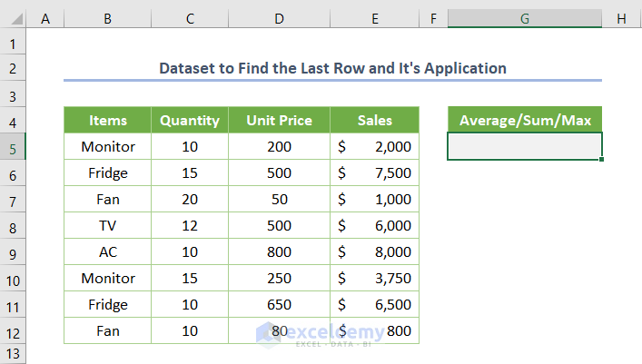Select the quantity 20 cell

[x=190, y=200]
